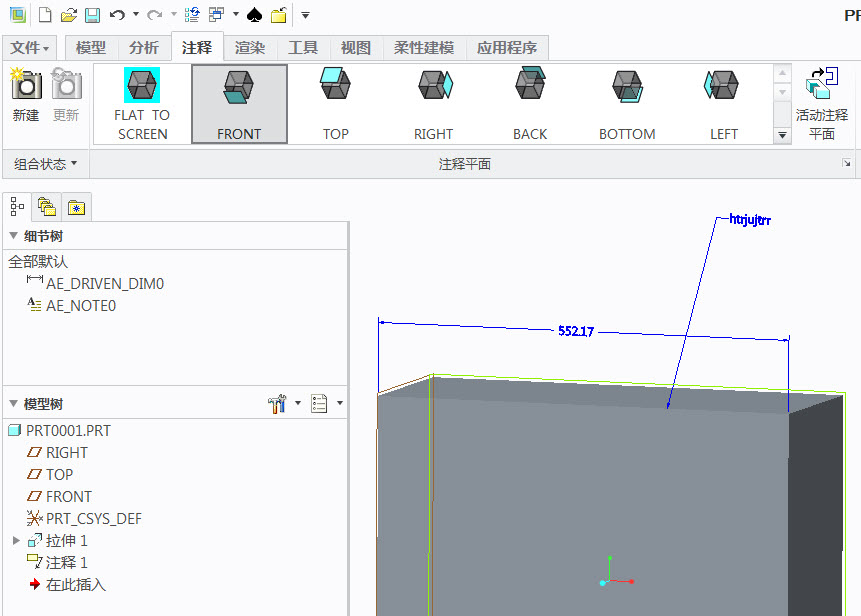This screenshot has width=861, height=616.
Task: Click the Windows switch icon
Action: [216, 15]
